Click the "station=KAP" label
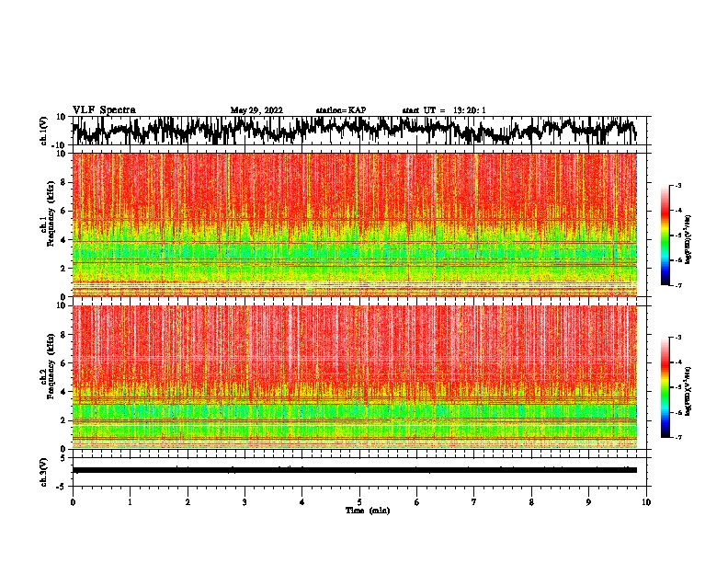Image resolution: width=728 pixels, height=563 pixels. click(341, 110)
